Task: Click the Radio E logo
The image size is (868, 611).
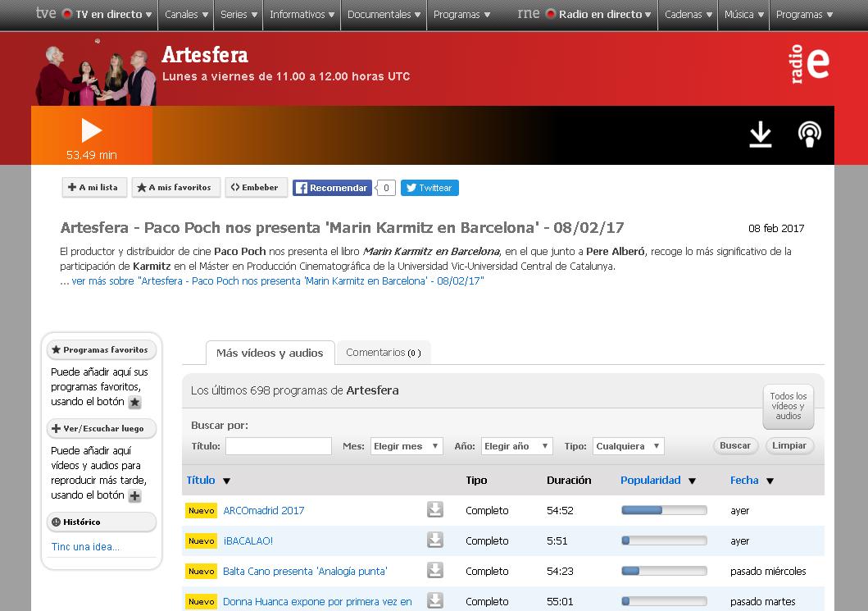Action: [809, 65]
